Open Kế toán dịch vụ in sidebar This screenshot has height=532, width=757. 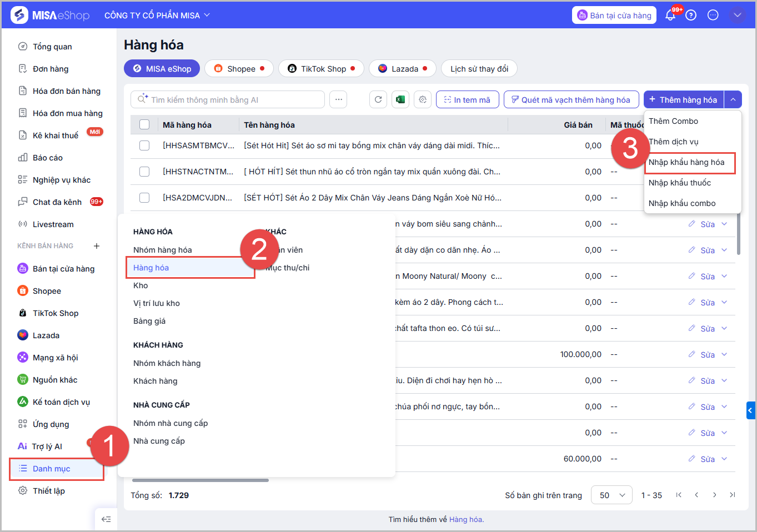(x=61, y=402)
